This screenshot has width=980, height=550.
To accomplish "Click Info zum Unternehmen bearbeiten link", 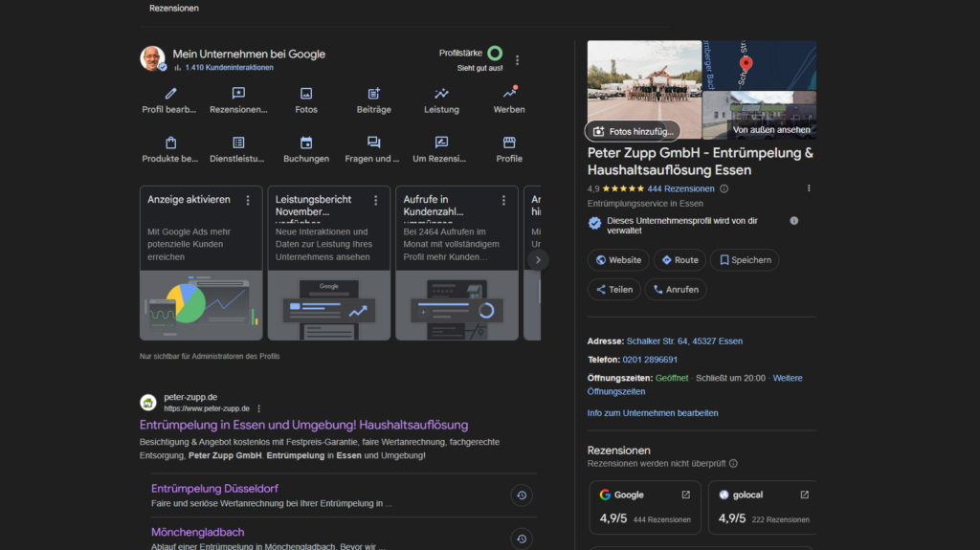I will pos(653,413).
